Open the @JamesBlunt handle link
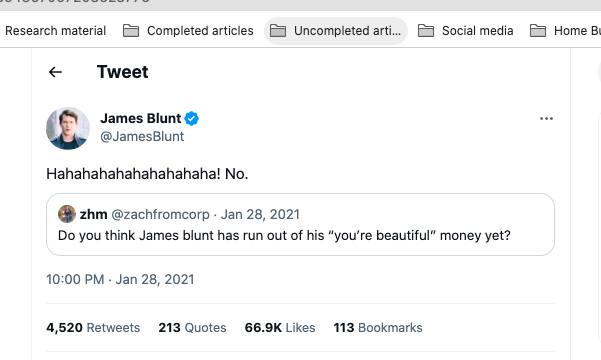Screen dimensions: 601x360 142,136
